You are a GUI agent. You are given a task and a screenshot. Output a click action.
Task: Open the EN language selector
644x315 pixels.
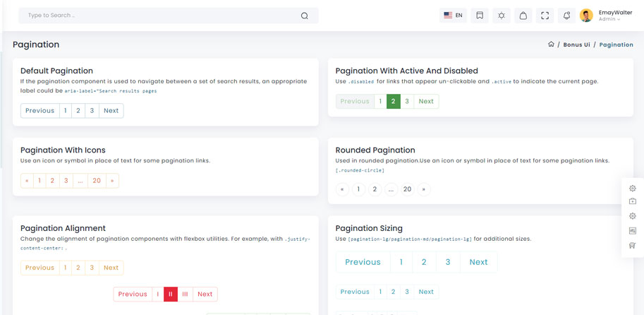coord(453,16)
